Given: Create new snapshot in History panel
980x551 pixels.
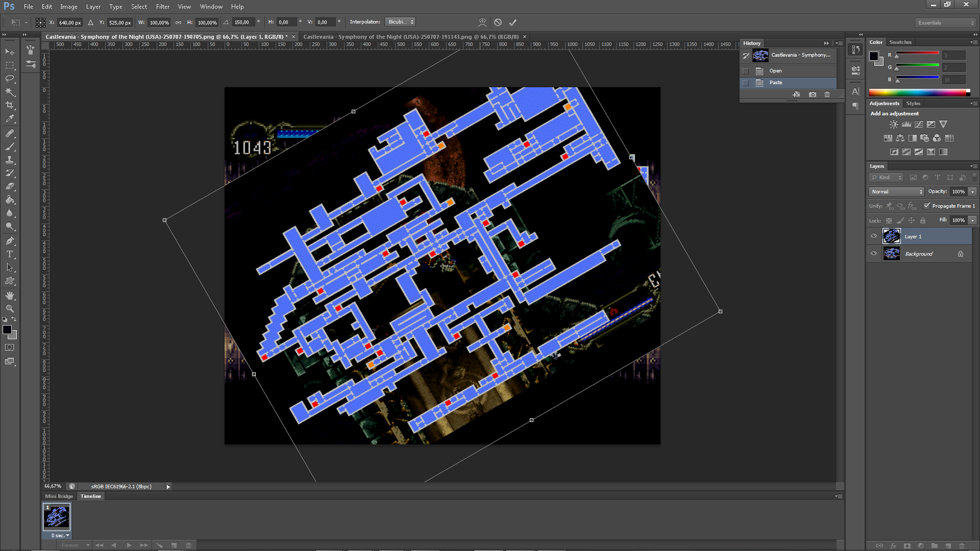Looking at the screenshot, I should click(813, 94).
